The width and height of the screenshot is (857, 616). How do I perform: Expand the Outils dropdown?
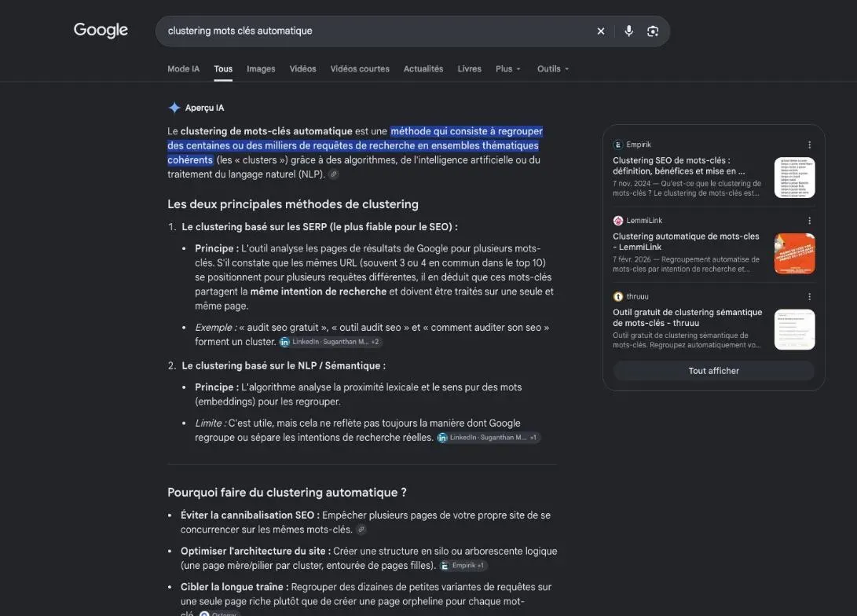(553, 69)
